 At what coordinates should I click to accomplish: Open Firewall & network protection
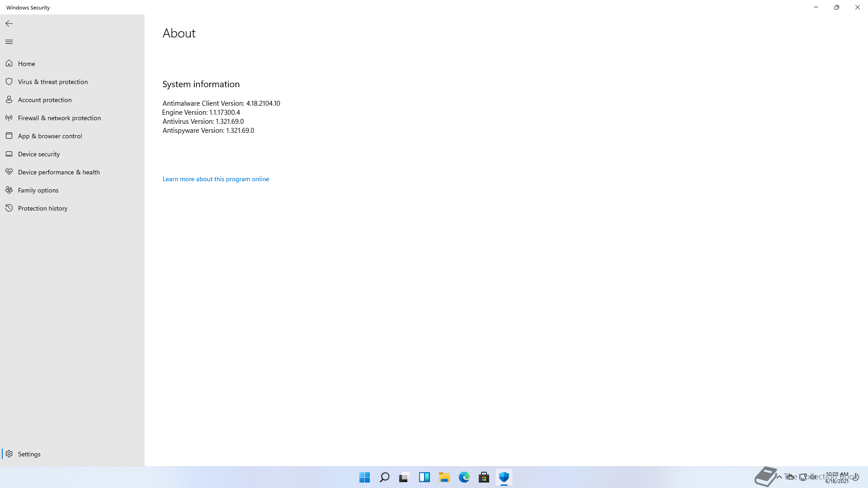coord(72,118)
